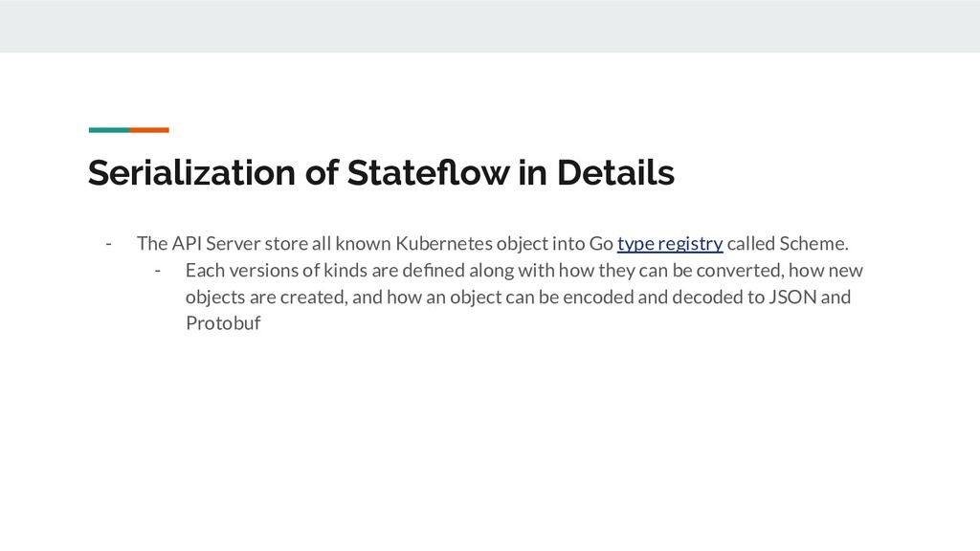Click the word 'Stateflow' in the title
The height and width of the screenshot is (551, 980).
coord(428,172)
